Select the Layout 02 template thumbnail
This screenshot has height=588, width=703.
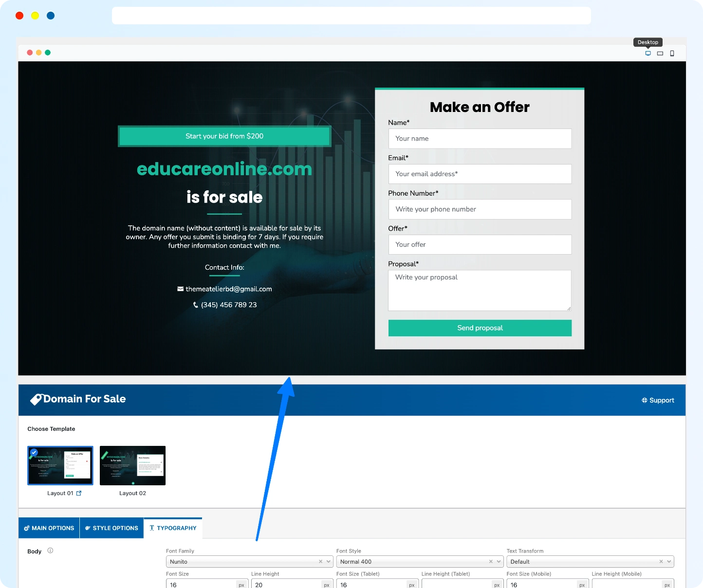click(132, 465)
